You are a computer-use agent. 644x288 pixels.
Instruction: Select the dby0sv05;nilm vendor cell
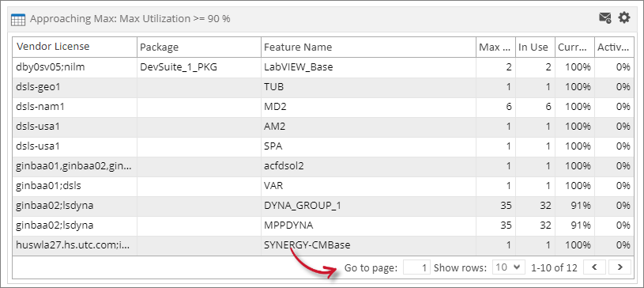click(75, 67)
